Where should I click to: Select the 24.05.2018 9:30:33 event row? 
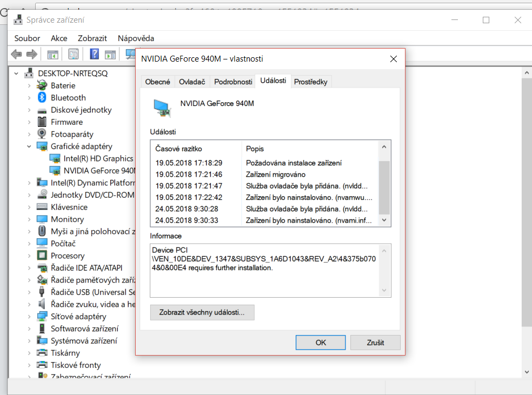[x=264, y=220]
